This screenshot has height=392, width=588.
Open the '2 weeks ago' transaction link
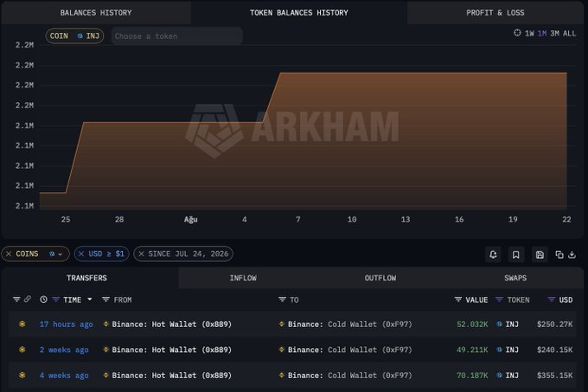(64, 350)
